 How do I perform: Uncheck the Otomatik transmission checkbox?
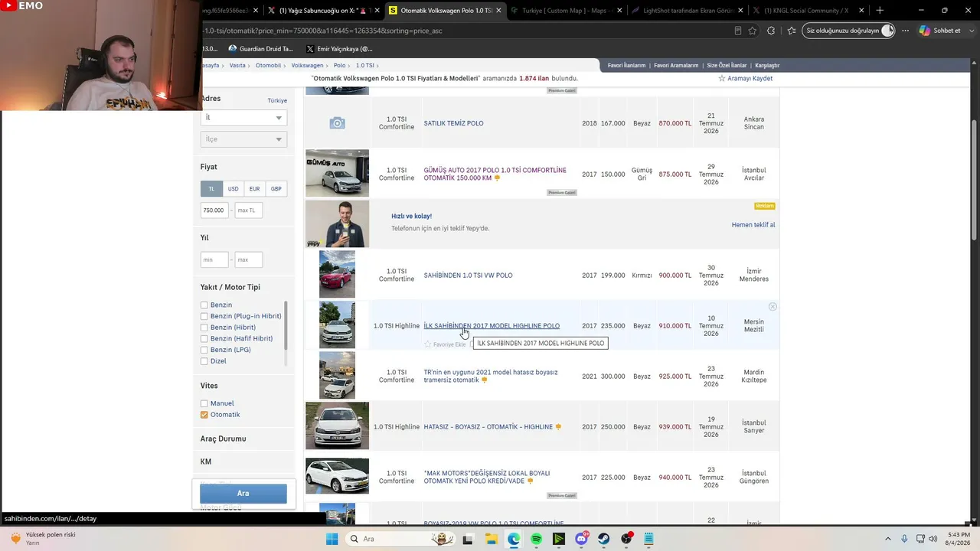click(204, 415)
